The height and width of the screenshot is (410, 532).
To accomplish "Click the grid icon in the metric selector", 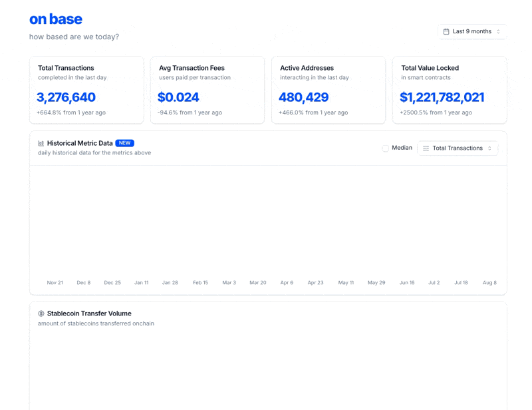I will (426, 148).
